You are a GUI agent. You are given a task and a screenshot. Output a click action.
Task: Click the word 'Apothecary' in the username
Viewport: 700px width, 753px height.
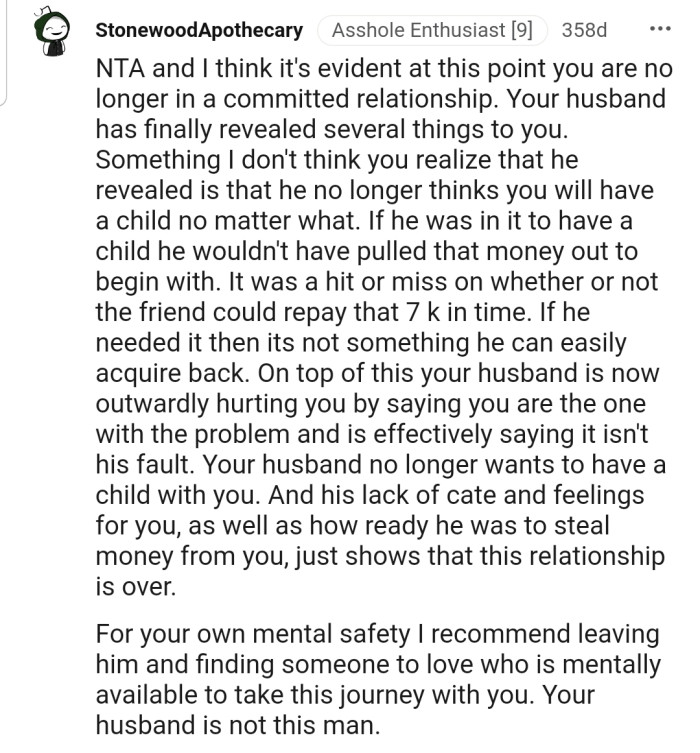251,30
